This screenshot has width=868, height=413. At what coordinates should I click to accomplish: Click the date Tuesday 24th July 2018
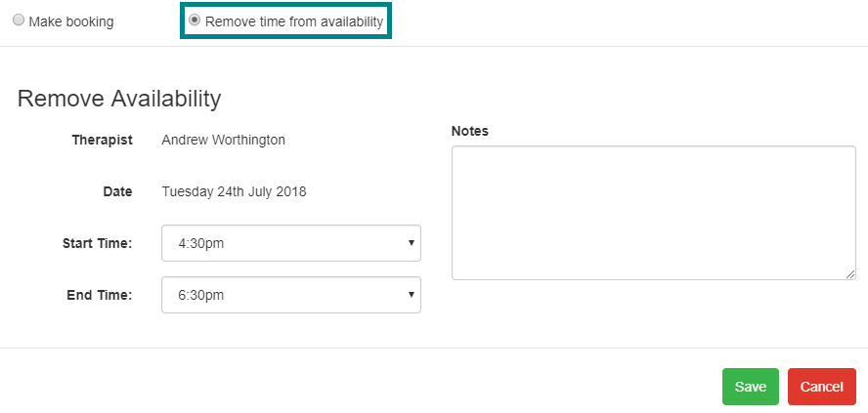point(235,191)
